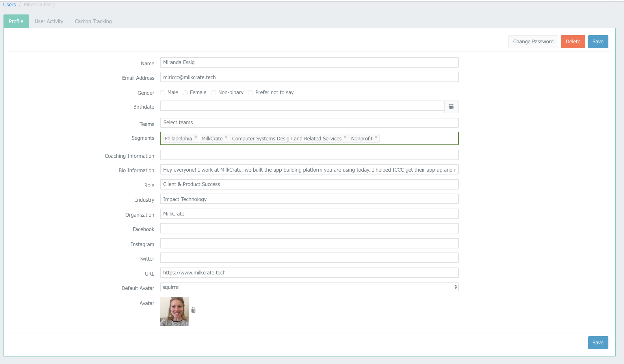Click the top Save button
Image resolution: width=624 pixels, height=364 pixels.
click(x=598, y=42)
